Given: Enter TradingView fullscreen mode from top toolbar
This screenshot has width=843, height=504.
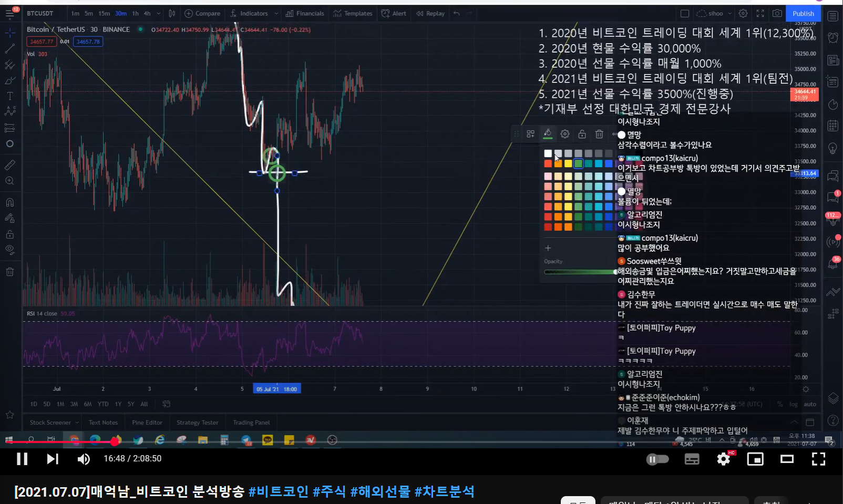Looking at the screenshot, I should [x=760, y=14].
